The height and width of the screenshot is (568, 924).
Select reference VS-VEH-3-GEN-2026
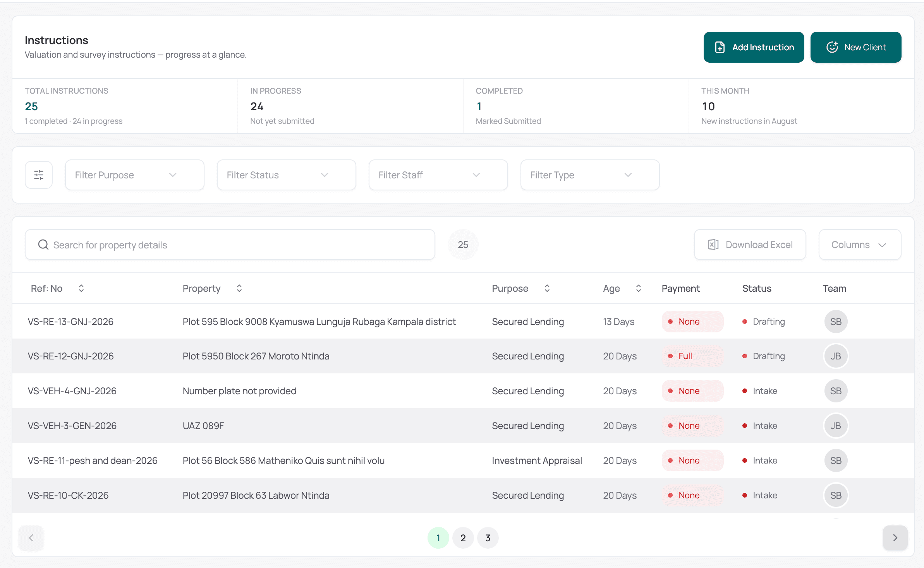(72, 426)
